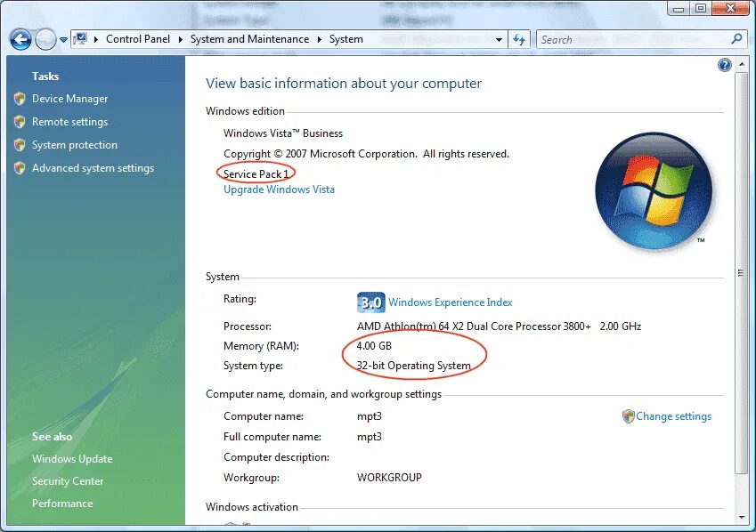The width and height of the screenshot is (756, 532).
Task: Click shield icon beside Advanced system settings
Action: pyautogui.click(x=20, y=168)
